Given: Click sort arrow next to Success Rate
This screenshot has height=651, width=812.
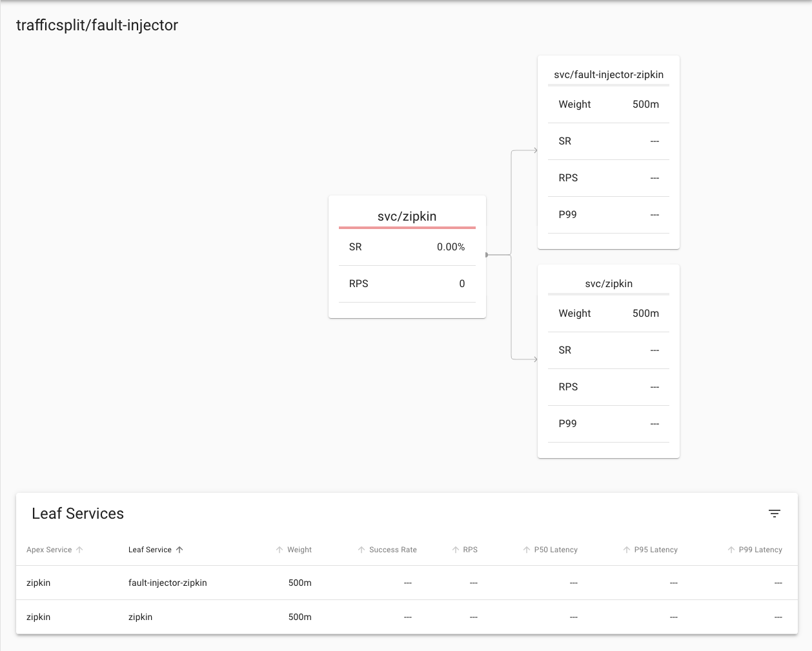Looking at the screenshot, I should (361, 550).
